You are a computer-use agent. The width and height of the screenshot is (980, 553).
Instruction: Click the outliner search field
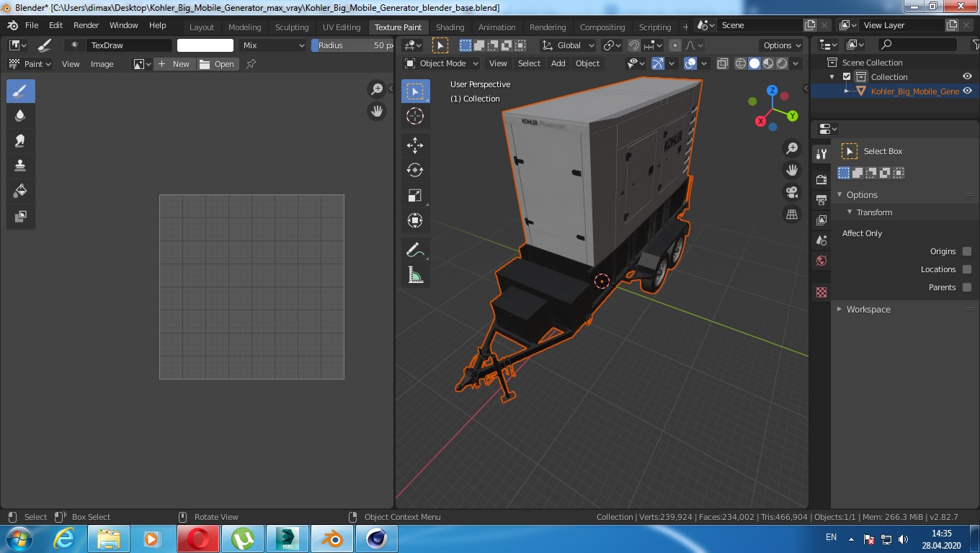pos(918,45)
